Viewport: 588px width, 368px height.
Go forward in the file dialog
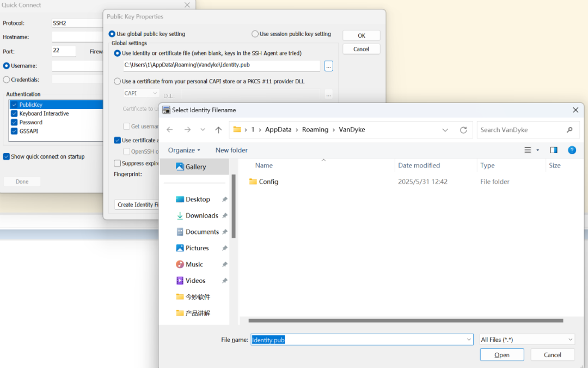187,130
